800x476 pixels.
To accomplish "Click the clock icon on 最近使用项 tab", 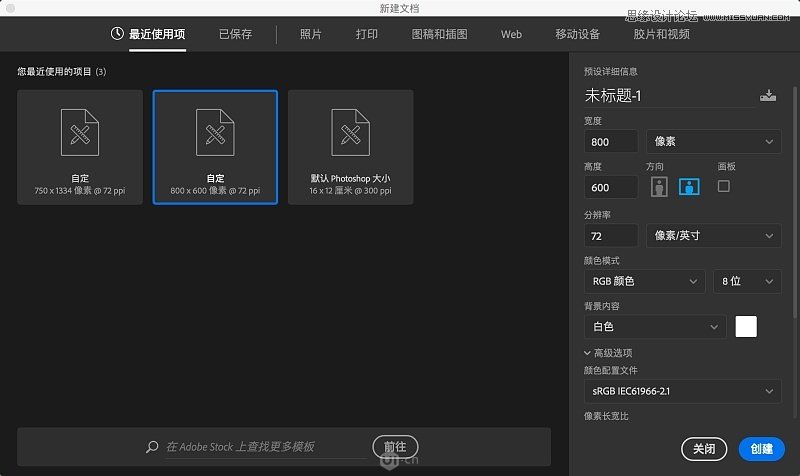I will (117, 34).
